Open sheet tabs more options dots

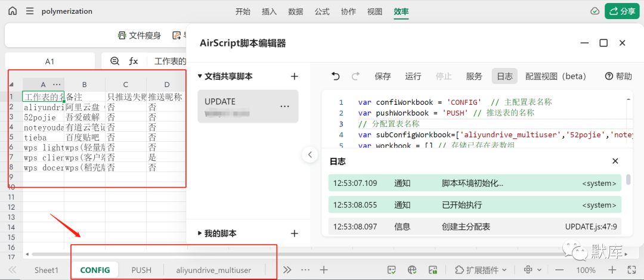(x=305, y=270)
